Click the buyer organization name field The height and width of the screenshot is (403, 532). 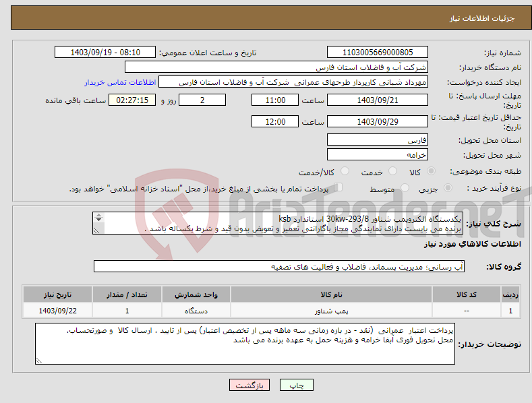[276, 67]
